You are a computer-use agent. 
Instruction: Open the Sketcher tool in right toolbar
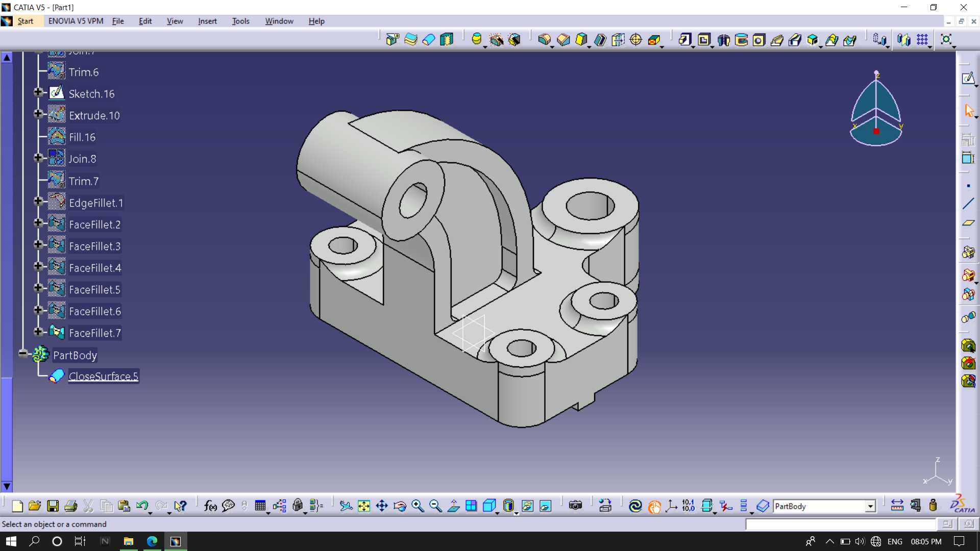coord(968,78)
